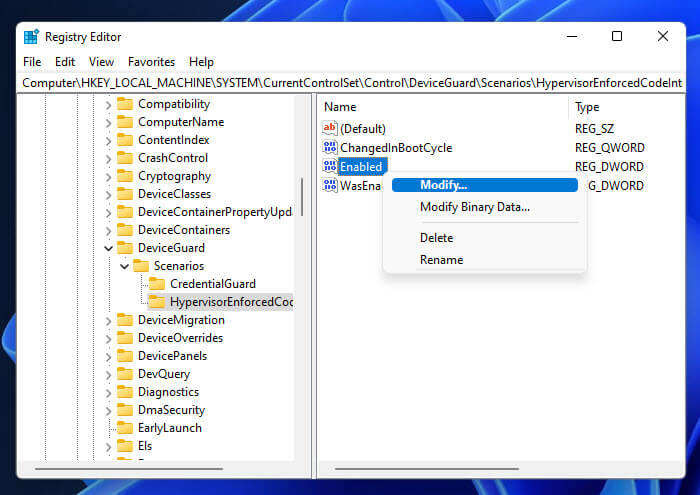Minimize the Registry Editor window
This screenshot has width=700, height=495.
[572, 36]
